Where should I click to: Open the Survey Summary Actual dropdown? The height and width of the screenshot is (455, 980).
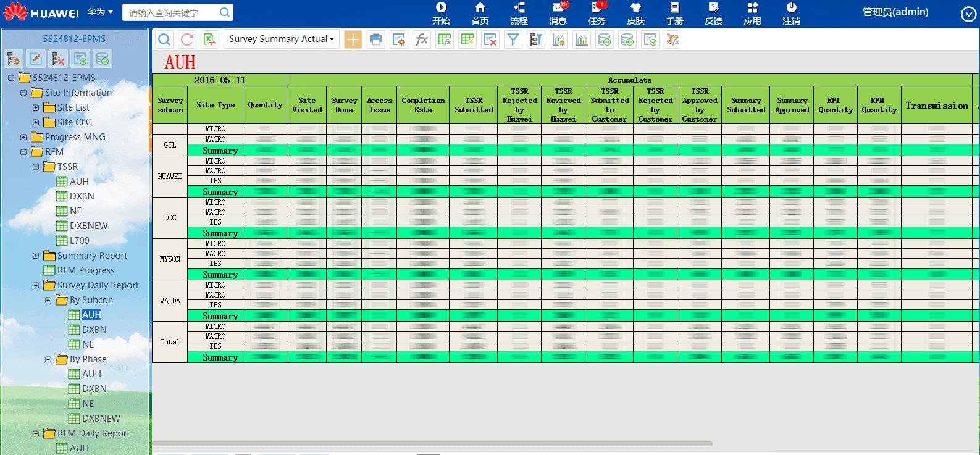point(281,39)
